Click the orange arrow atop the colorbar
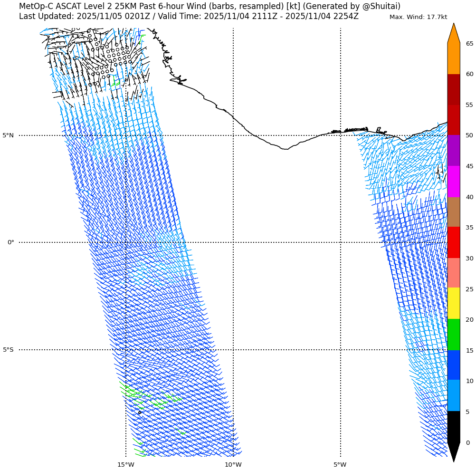 click(x=454, y=34)
